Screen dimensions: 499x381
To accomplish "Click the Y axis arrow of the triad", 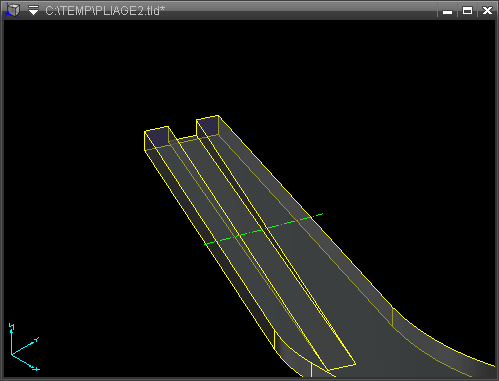I will (x=35, y=341).
